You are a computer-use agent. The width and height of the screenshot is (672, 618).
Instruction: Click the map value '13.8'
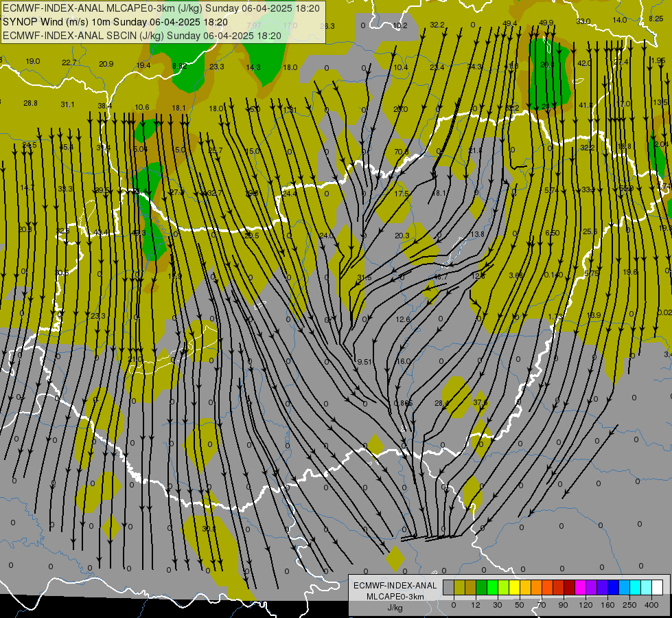(478, 234)
